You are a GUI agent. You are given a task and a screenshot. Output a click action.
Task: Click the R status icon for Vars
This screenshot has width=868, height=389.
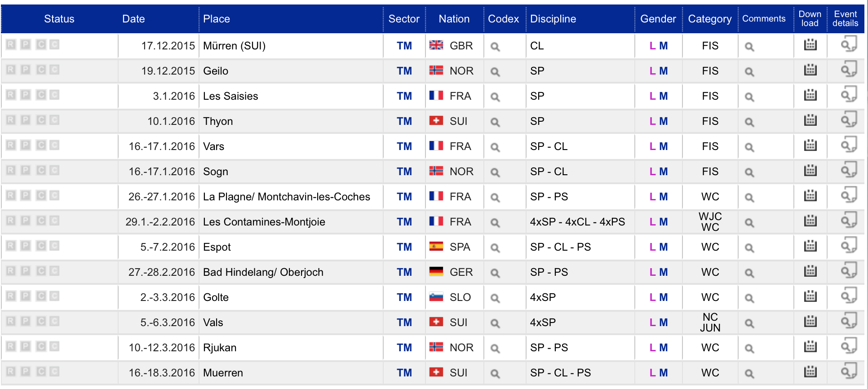(x=11, y=146)
